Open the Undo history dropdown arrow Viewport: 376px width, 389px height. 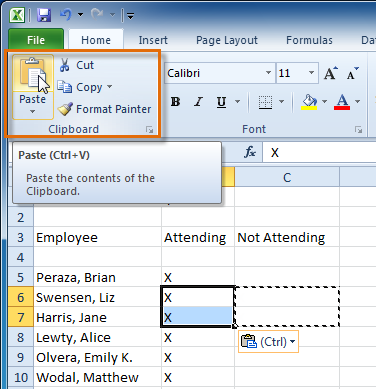click(80, 15)
